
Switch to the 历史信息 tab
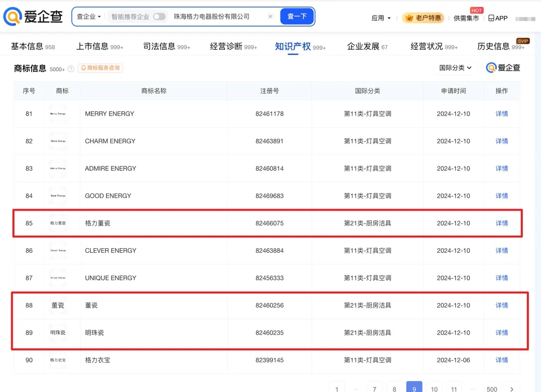point(501,47)
